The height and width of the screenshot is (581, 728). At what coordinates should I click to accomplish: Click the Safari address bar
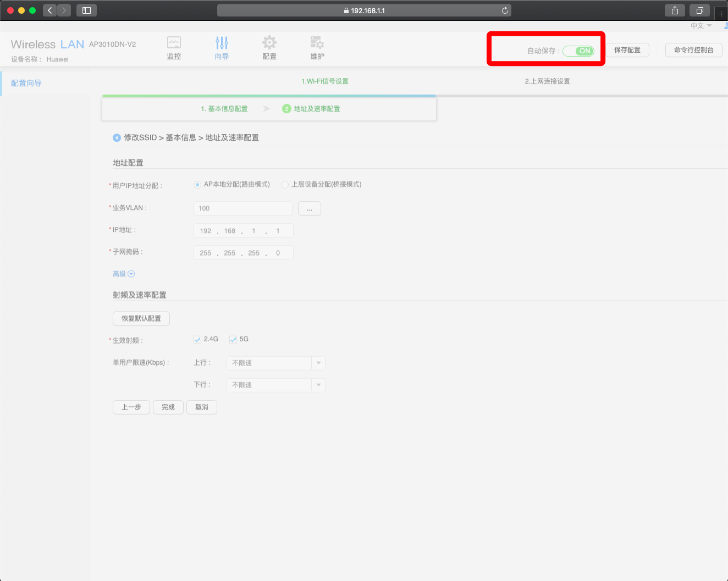[364, 10]
